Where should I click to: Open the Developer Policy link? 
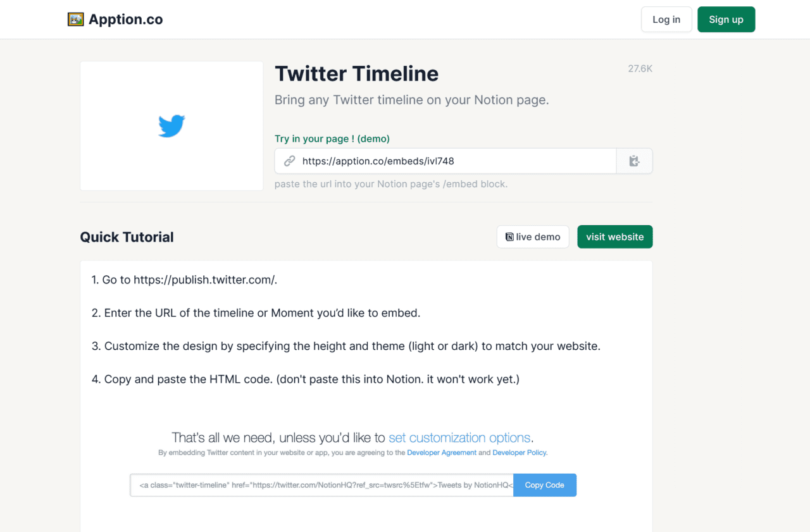pos(519,452)
